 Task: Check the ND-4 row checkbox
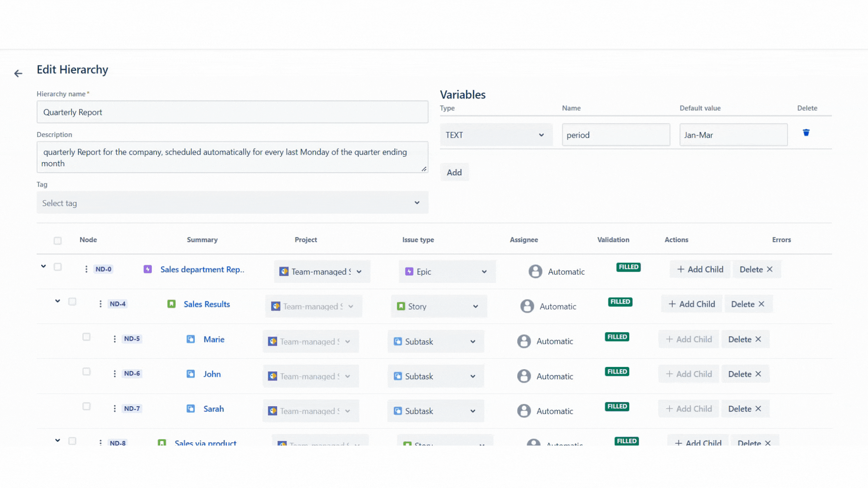[72, 302]
